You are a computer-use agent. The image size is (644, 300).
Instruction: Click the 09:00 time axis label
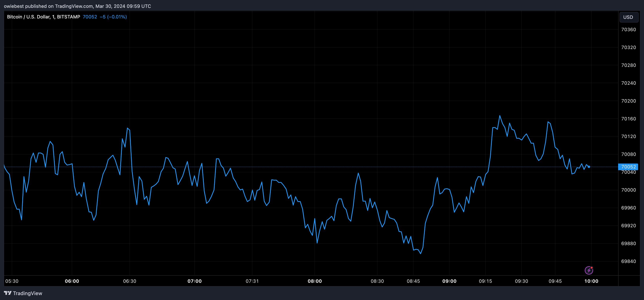pyautogui.click(x=449, y=281)
